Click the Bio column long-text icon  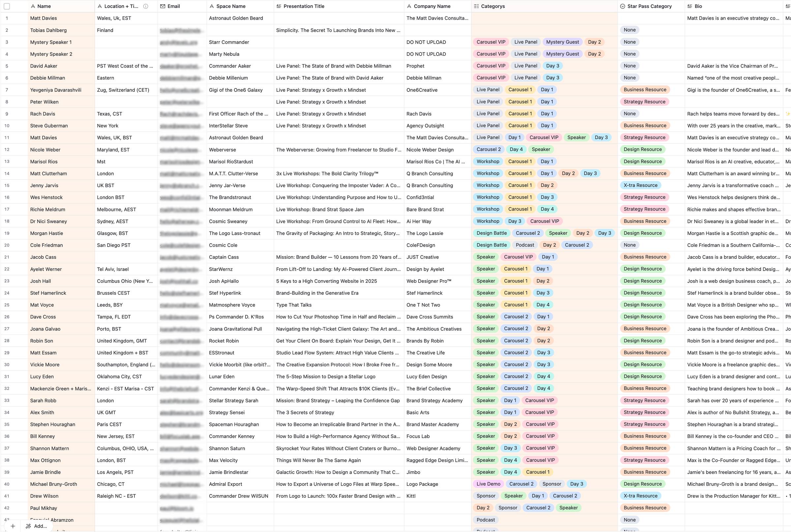(x=689, y=6)
